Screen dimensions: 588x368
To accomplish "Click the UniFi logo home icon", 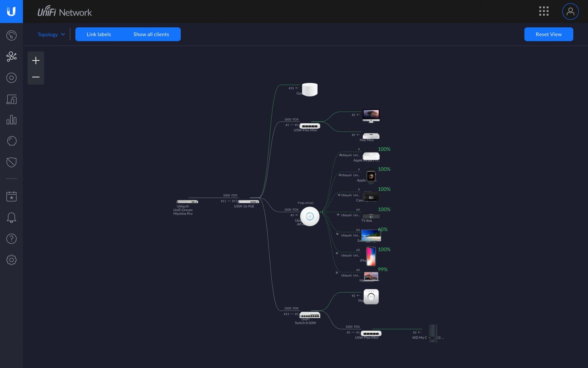I will tap(11, 11).
